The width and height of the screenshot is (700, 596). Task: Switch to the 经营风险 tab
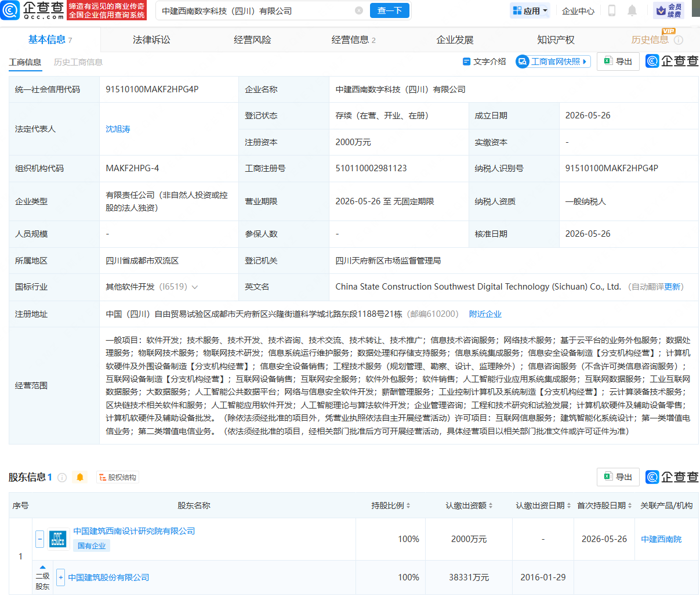coord(252,39)
